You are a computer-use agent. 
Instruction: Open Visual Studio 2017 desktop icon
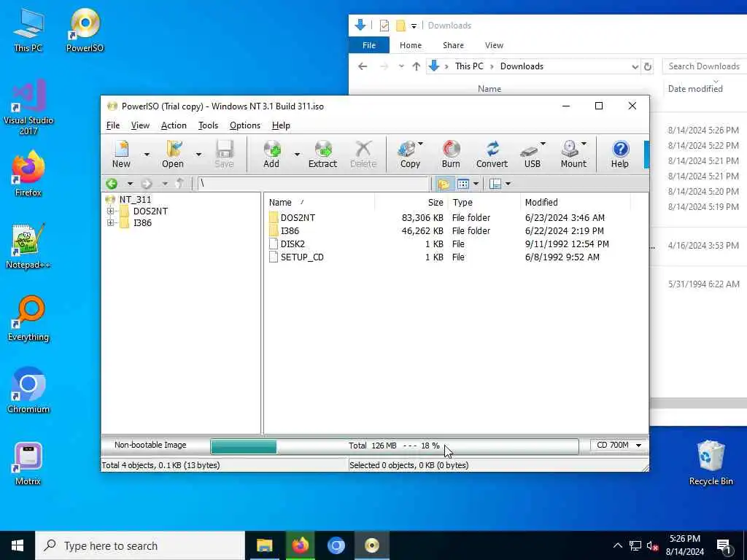pos(28,107)
